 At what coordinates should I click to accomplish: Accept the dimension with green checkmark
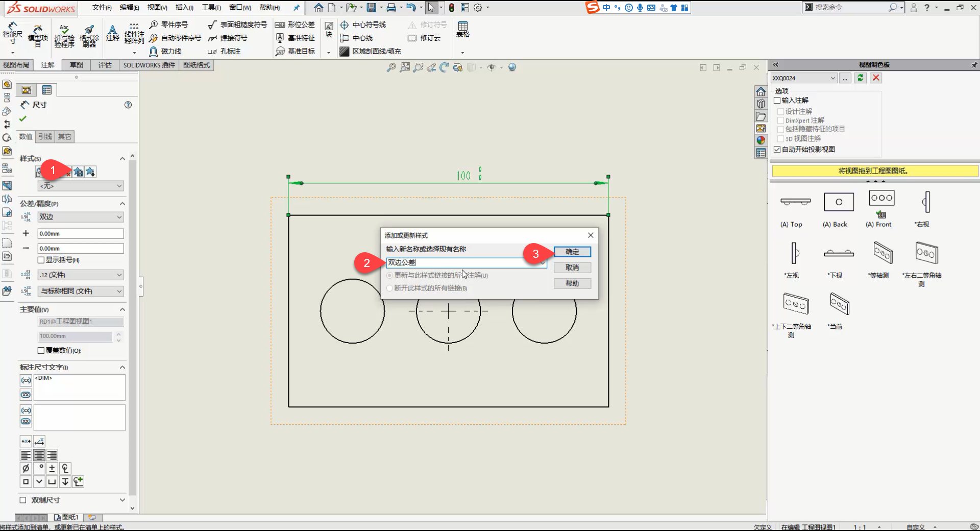click(x=22, y=118)
